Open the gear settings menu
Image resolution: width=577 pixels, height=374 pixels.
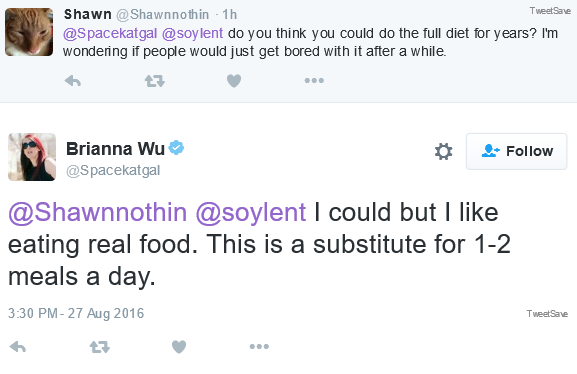[x=443, y=151]
